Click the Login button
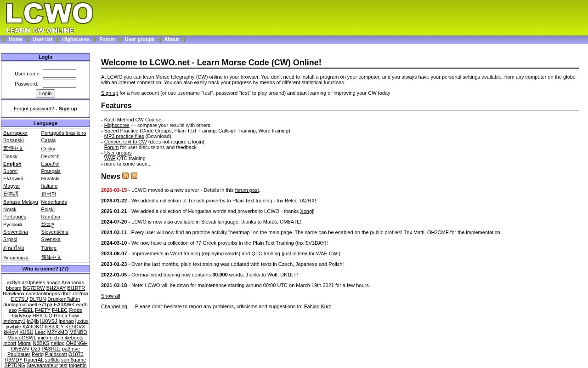This screenshot has height=368, width=588. [45, 93]
